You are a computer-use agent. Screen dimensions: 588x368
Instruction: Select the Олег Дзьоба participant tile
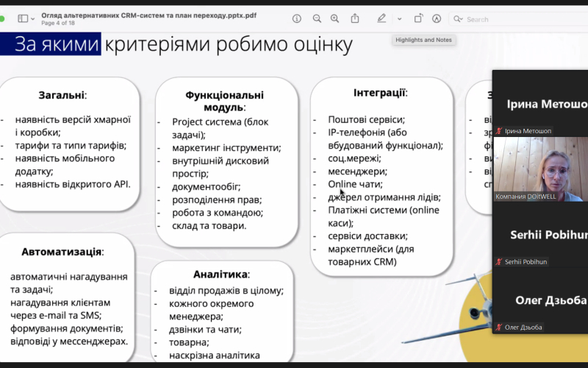[540, 300]
